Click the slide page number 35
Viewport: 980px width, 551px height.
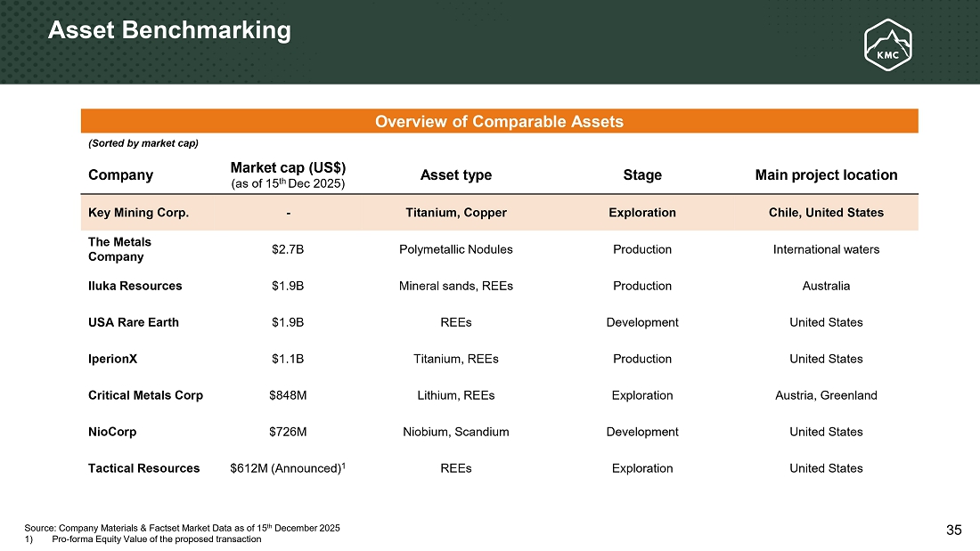[953, 531]
